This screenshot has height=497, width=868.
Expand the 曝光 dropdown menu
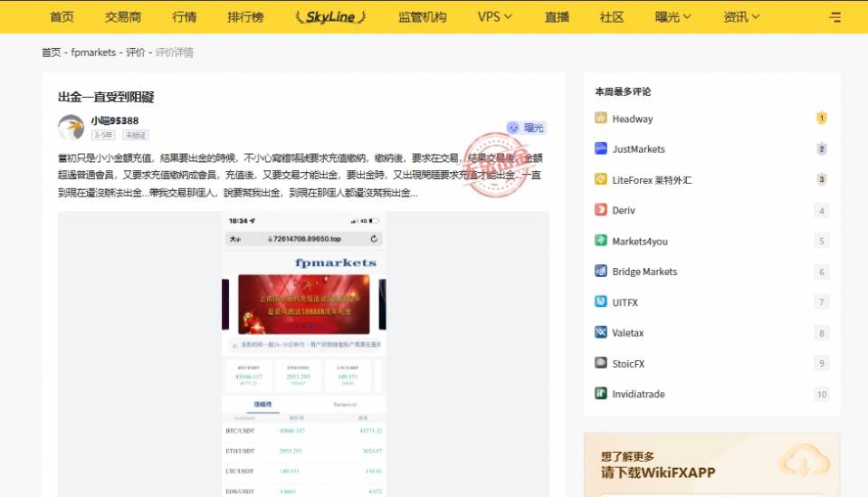(672, 16)
